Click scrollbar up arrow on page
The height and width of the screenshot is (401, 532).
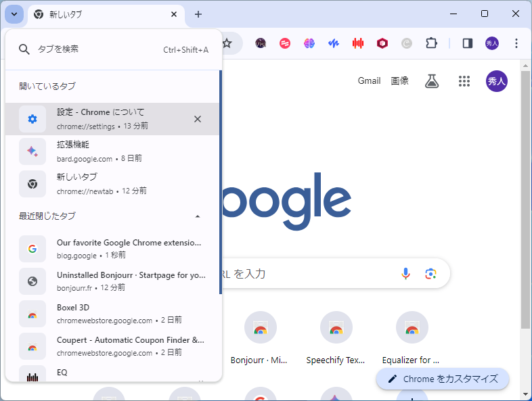525,66
